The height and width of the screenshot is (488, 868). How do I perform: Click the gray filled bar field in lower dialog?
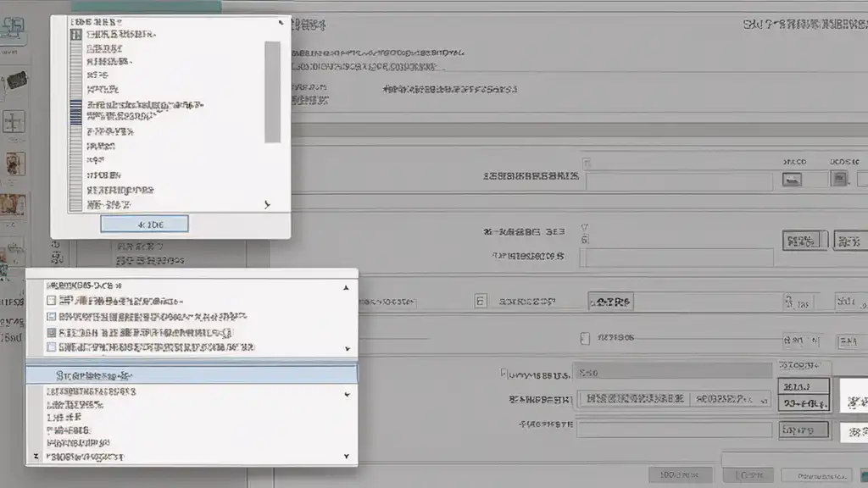672,372
